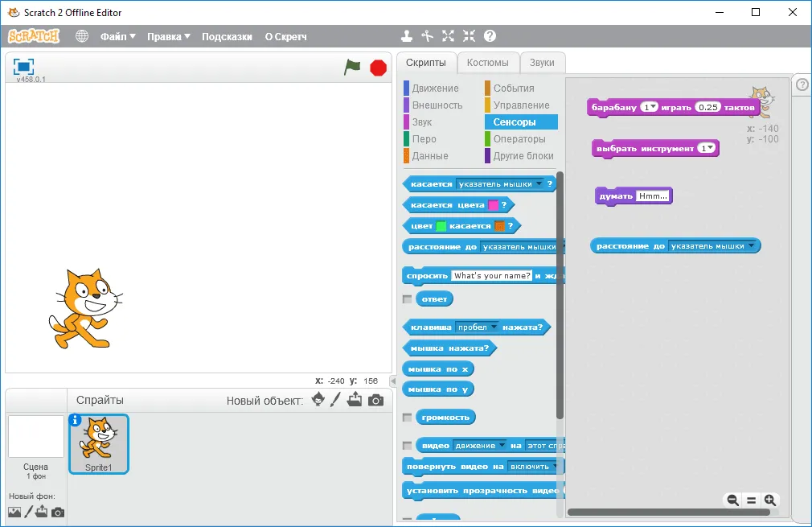Image resolution: width=812 pixels, height=527 pixels.
Task: Open the language globe menu
Action: click(x=82, y=36)
